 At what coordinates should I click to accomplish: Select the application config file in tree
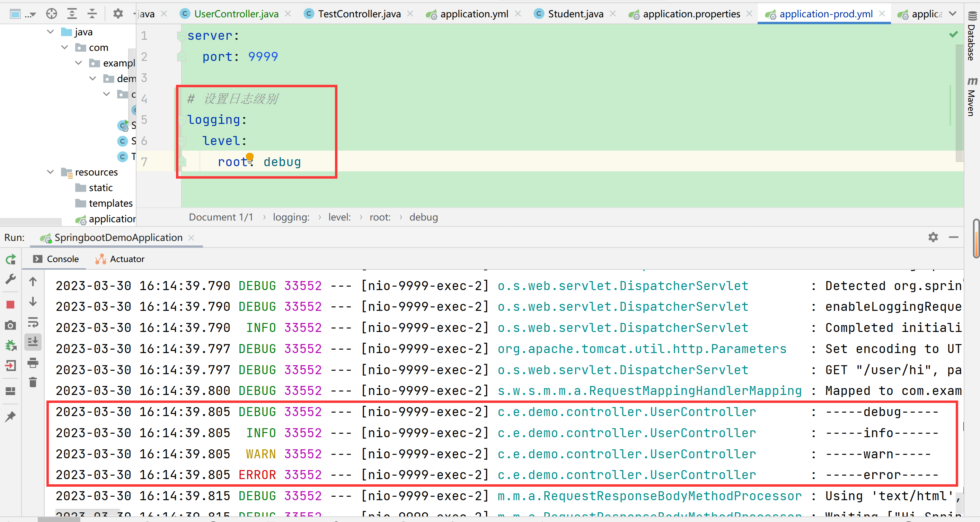point(105,219)
